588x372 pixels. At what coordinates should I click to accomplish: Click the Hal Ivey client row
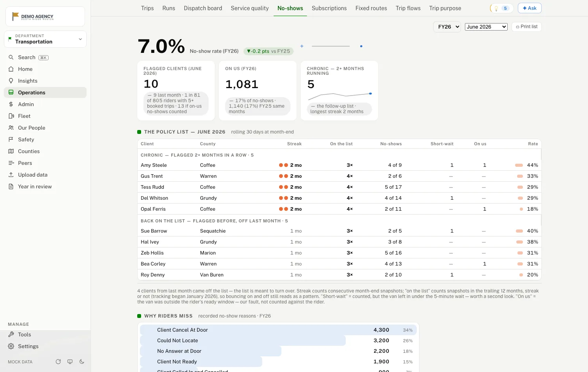339,242
